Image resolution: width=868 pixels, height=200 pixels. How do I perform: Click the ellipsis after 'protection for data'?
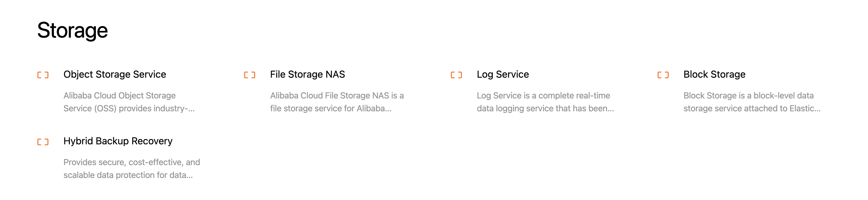190,176
